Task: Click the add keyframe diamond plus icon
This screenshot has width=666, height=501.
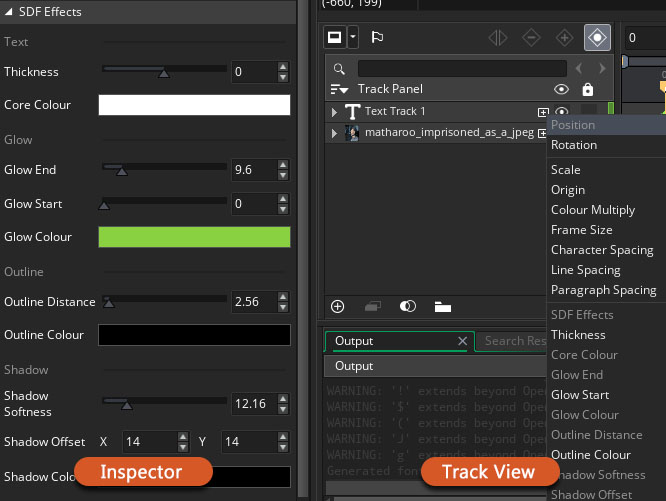Action: click(564, 38)
